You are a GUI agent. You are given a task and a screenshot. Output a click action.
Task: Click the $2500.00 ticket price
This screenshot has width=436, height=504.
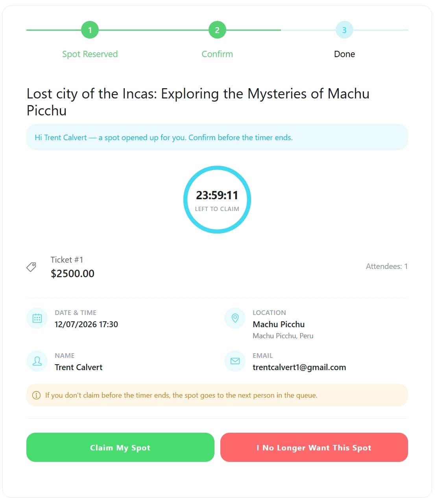[x=72, y=274]
